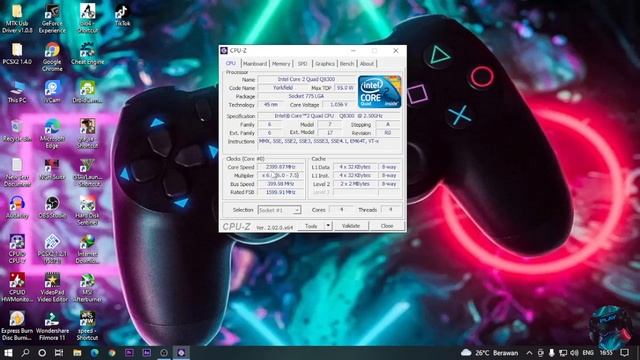640x360 pixels.
Task: Click the Intel Core 2 Quad logo
Action: click(x=379, y=92)
